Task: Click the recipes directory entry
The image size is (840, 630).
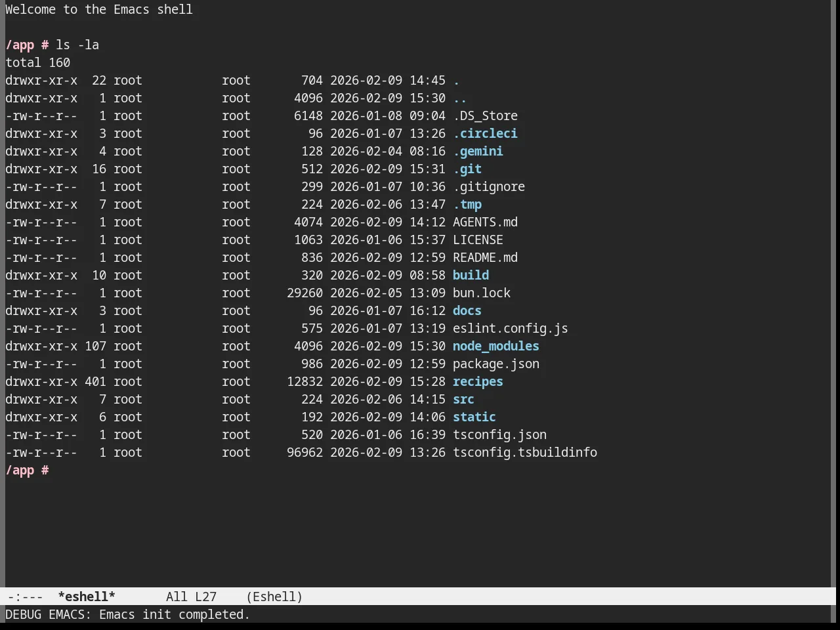Action: [478, 381]
